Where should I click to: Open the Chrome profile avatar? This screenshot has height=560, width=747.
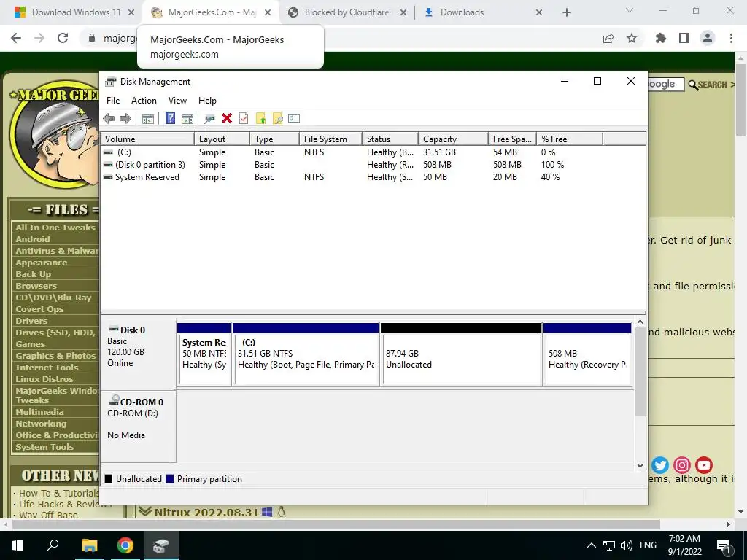click(708, 38)
